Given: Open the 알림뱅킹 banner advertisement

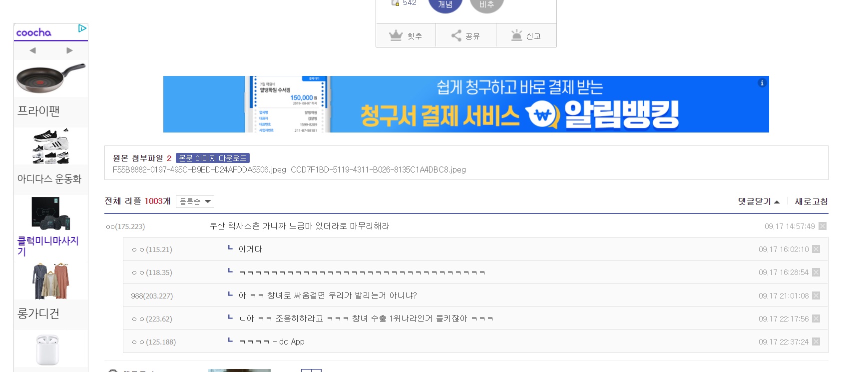Looking at the screenshot, I should [x=466, y=104].
